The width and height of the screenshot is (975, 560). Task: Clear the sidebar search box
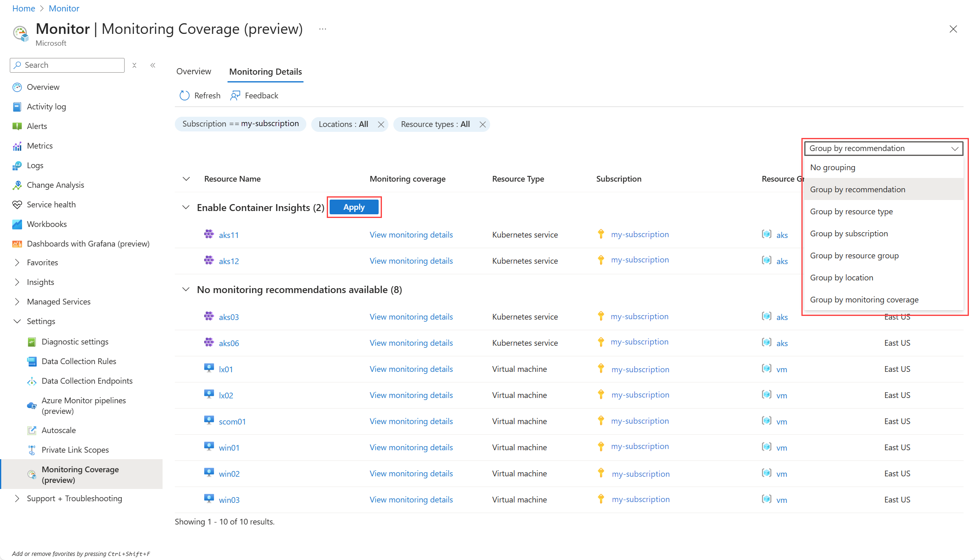click(134, 65)
